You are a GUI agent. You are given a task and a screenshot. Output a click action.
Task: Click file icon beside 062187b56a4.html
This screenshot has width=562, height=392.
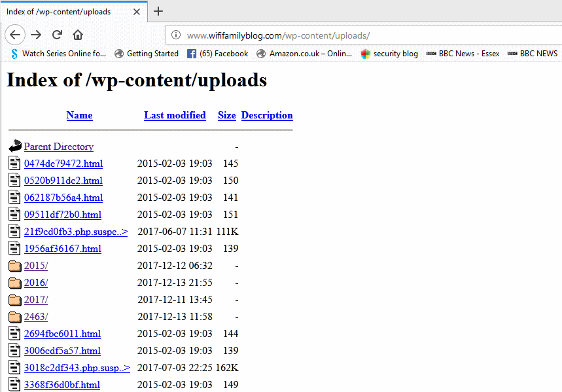click(x=14, y=197)
